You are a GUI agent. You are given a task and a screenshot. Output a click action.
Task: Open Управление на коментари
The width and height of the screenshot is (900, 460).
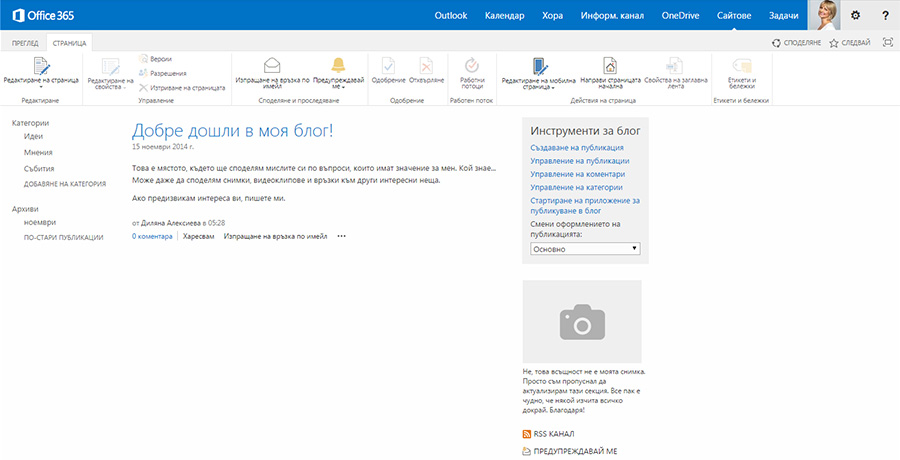pos(577,174)
